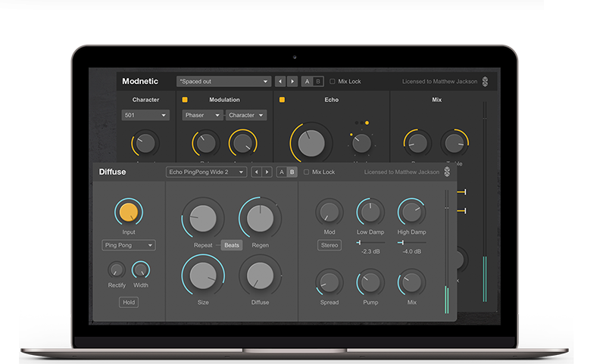This screenshot has width=606, height=364.
Task: Open the Diffuse preset dropdown Echo PingPong Wide 2
Action: click(x=206, y=172)
